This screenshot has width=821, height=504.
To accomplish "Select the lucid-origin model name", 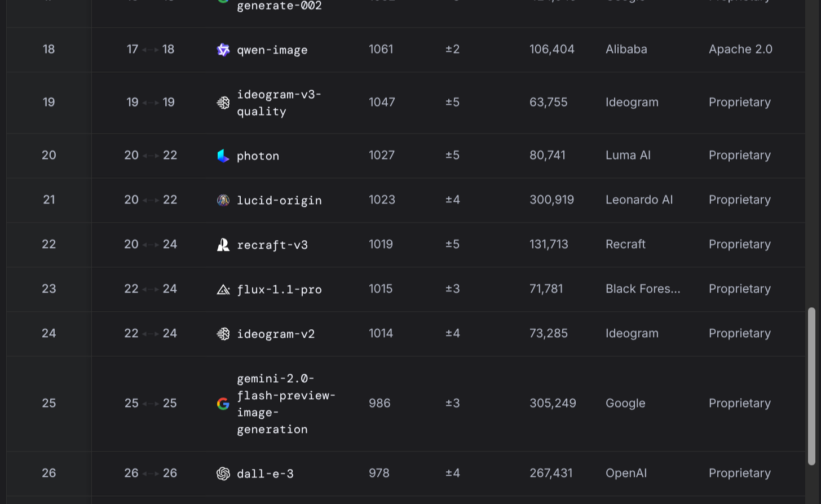I will click(279, 201).
